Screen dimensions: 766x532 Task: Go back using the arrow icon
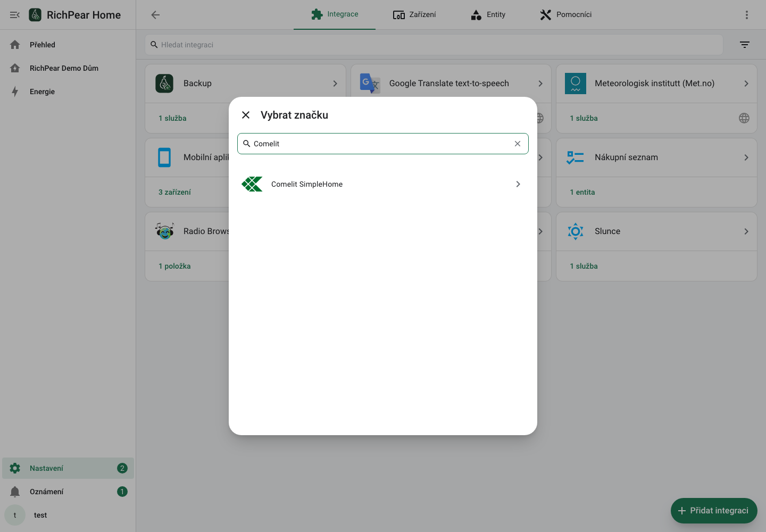pyautogui.click(x=155, y=15)
